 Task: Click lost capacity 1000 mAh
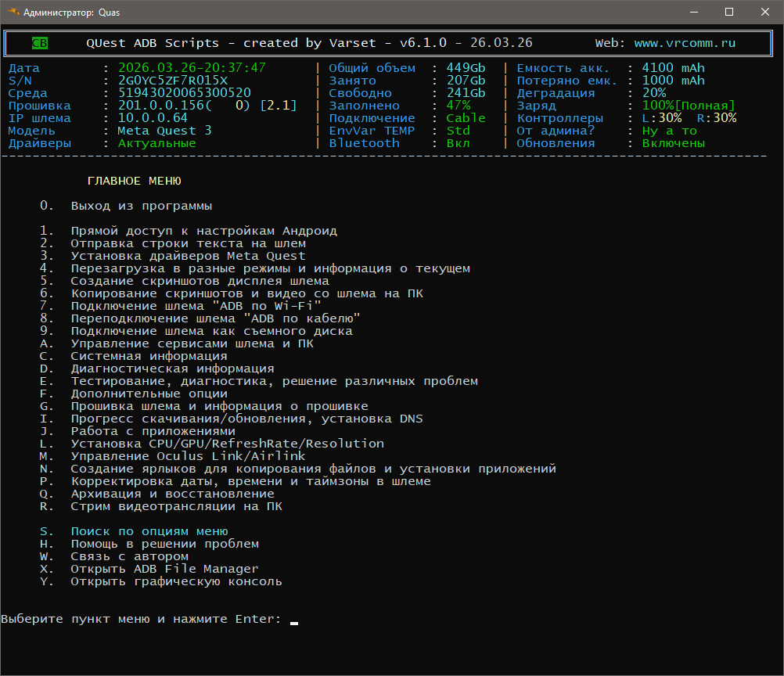[x=674, y=80]
